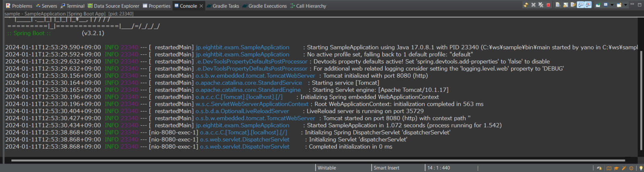Screen dimensions: 644x172
Task: Open the Data Source Explorer tab
Action: [x=114, y=6]
